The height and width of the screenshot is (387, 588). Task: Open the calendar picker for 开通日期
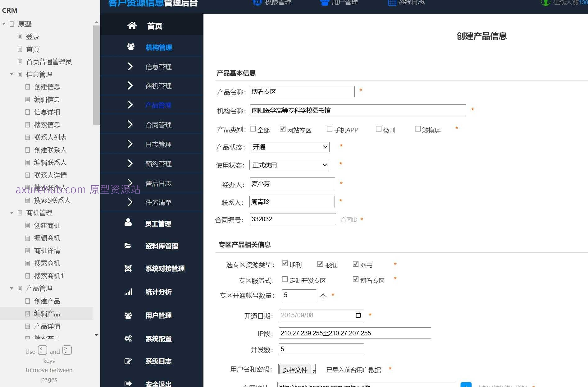pos(359,315)
